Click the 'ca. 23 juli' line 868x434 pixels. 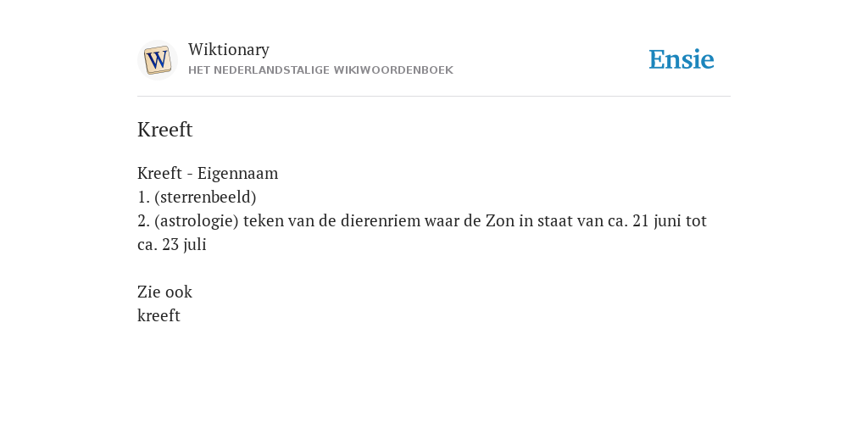171,245
